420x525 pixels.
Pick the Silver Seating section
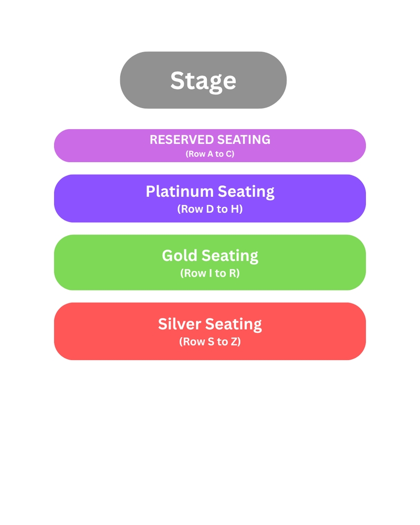pos(209,331)
